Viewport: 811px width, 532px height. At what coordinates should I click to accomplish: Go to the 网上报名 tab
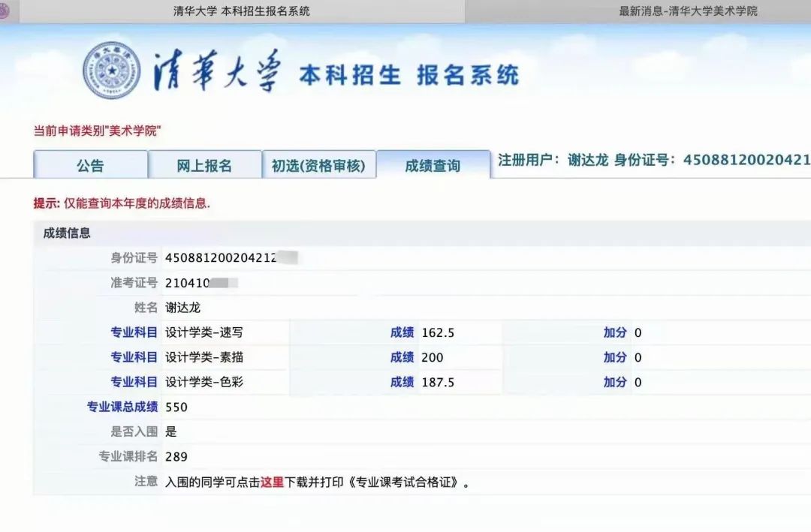(x=205, y=165)
